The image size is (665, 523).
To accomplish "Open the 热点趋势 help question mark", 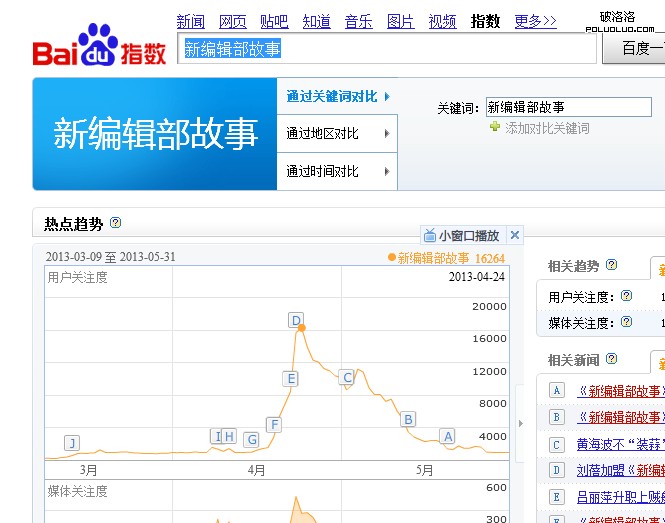I will (x=115, y=222).
